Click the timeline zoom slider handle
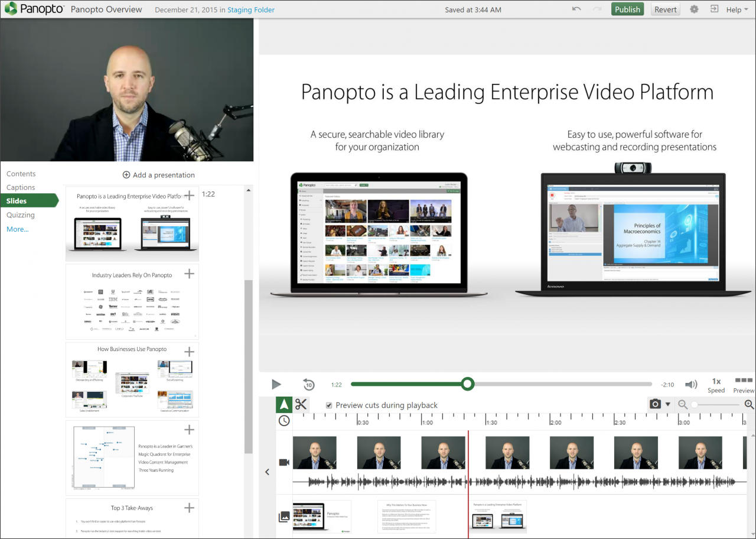Image resolution: width=756 pixels, height=539 pixels. [695, 405]
